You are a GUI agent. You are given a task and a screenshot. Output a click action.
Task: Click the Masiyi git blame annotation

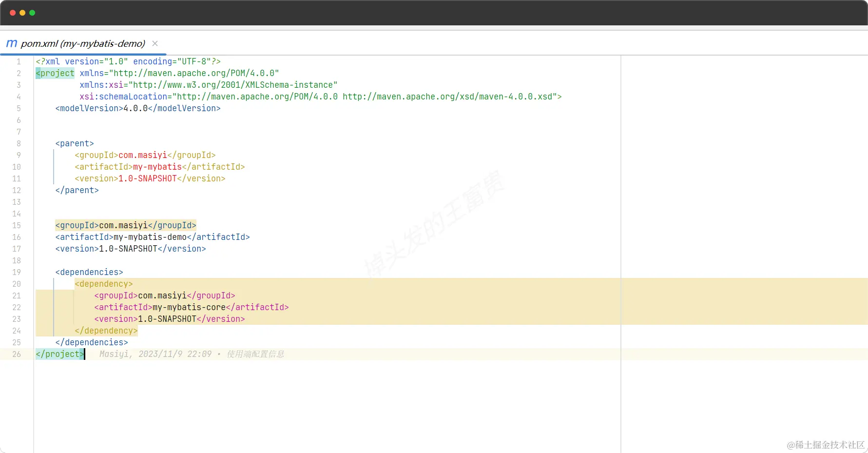click(192, 354)
